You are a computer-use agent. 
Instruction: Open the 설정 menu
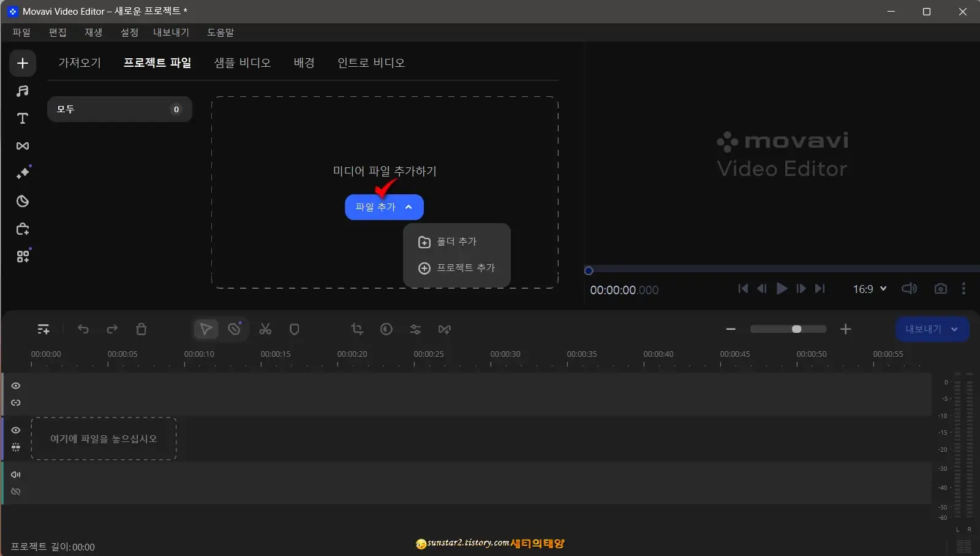(x=129, y=32)
